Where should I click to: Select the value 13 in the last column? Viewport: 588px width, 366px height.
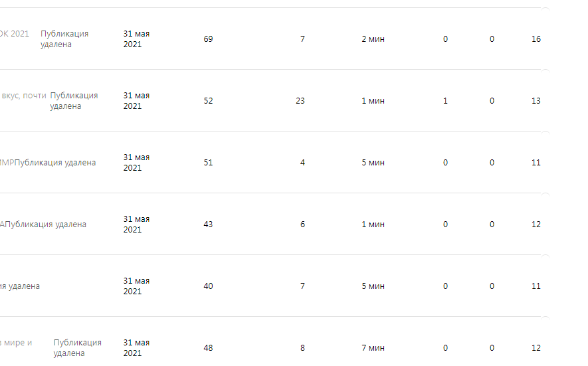tap(536, 101)
